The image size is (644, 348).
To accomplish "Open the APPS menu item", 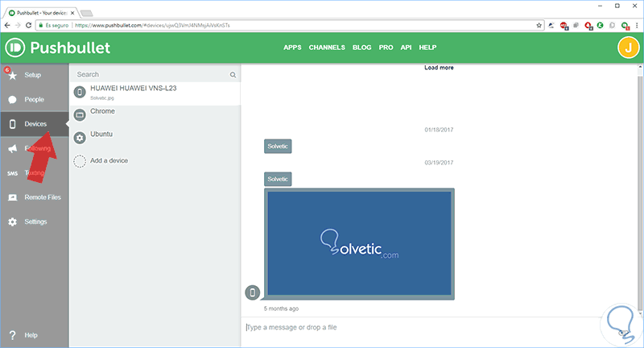I will pyautogui.click(x=292, y=48).
